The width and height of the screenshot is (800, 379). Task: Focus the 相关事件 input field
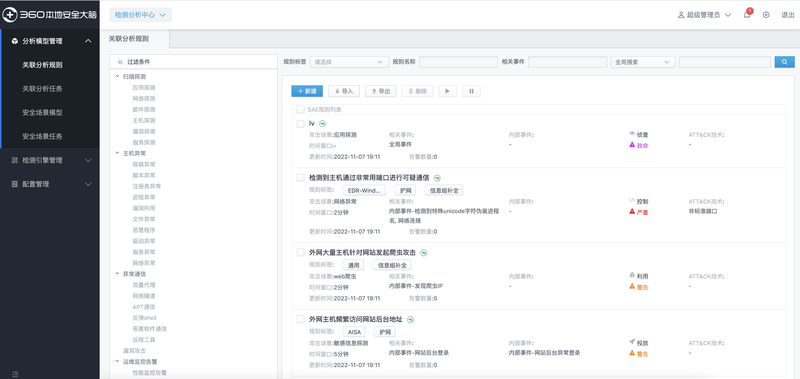tap(567, 62)
